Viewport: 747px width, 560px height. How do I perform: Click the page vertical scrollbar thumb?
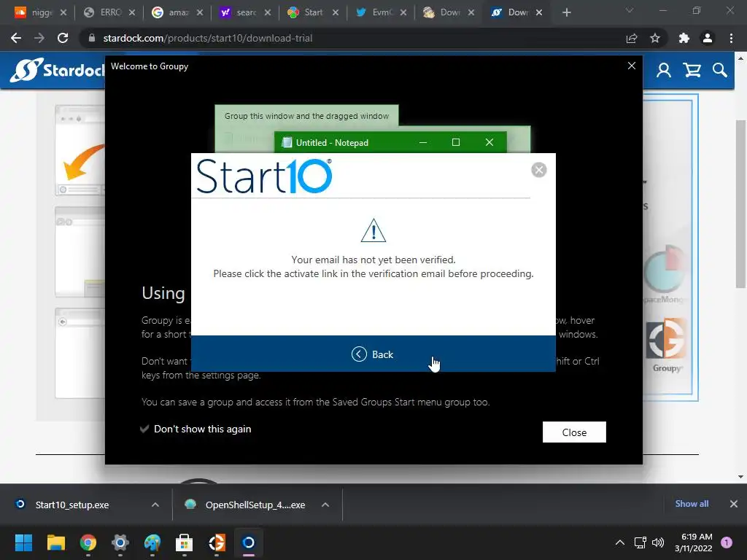740,204
